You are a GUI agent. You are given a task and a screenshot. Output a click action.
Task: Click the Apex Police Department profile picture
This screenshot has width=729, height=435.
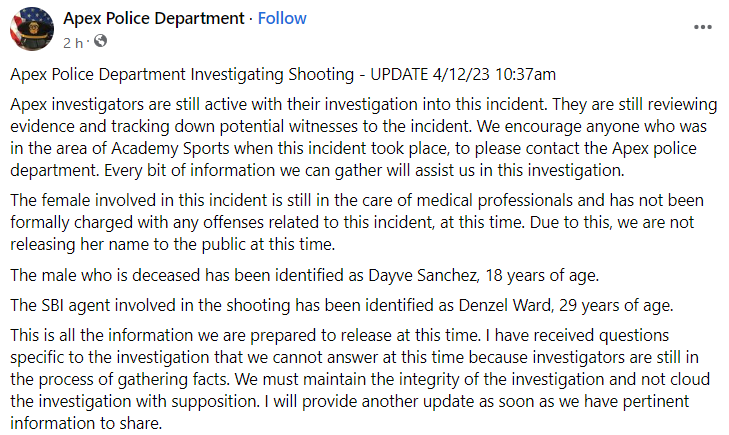(31, 27)
